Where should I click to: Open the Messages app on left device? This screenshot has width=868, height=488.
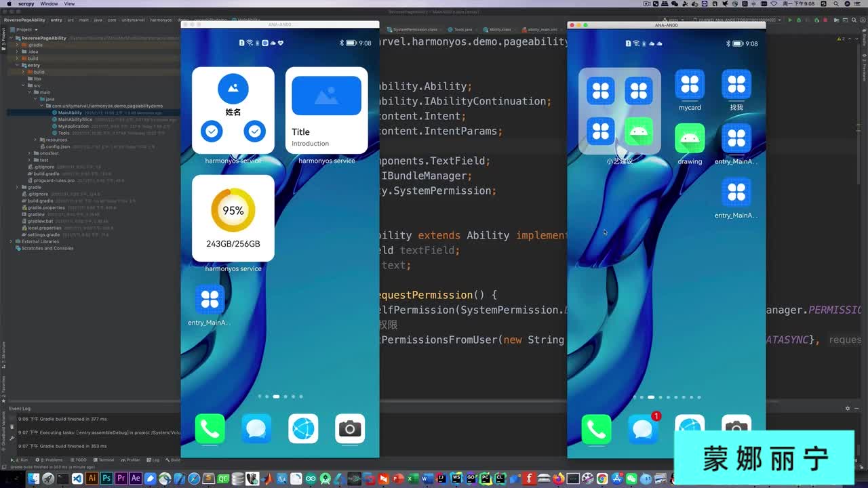click(x=256, y=429)
